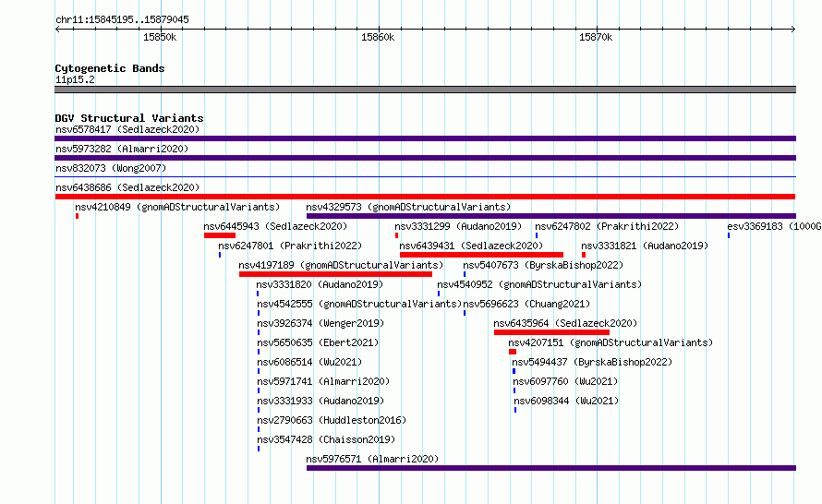Select the nsv4329573 gnomAD variant label
This screenshot has height=504, width=822.
pos(408,207)
